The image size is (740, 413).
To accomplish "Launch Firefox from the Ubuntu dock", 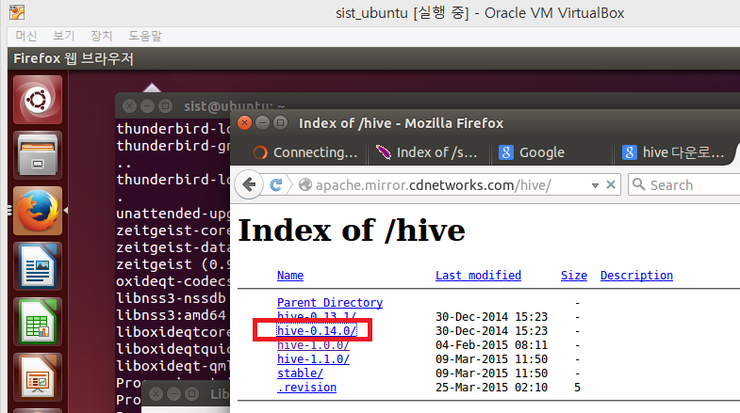I will pyautogui.click(x=37, y=211).
